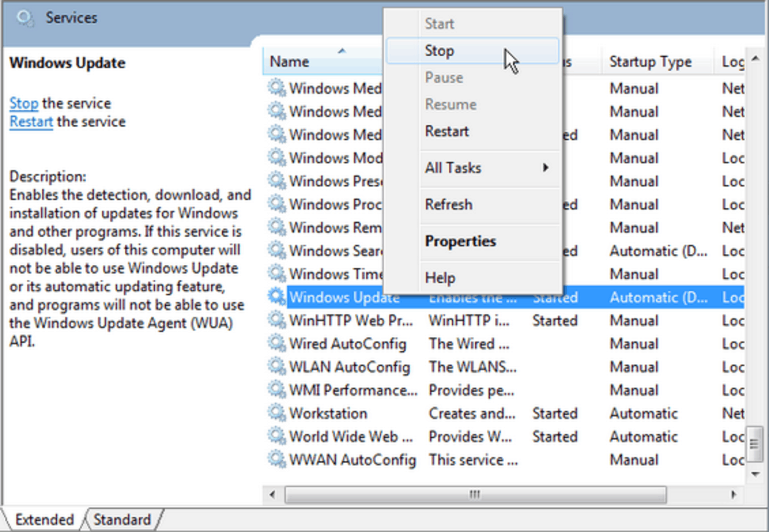
Task: Select the Wired AutoConfig service name
Action: tap(348, 344)
